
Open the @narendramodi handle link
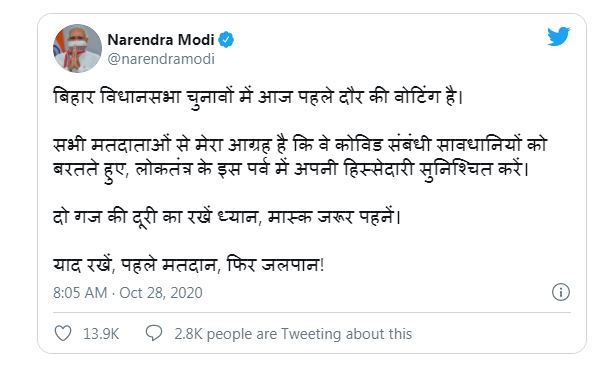pyautogui.click(x=161, y=59)
